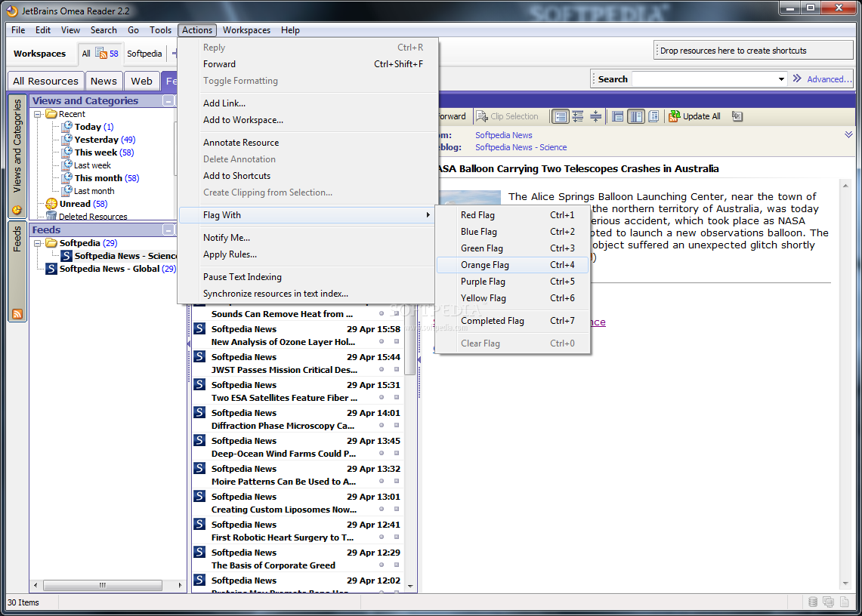Image resolution: width=862 pixels, height=616 pixels.
Task: Toggle square marker on Two ESA Satellites item
Action: coord(397,397)
